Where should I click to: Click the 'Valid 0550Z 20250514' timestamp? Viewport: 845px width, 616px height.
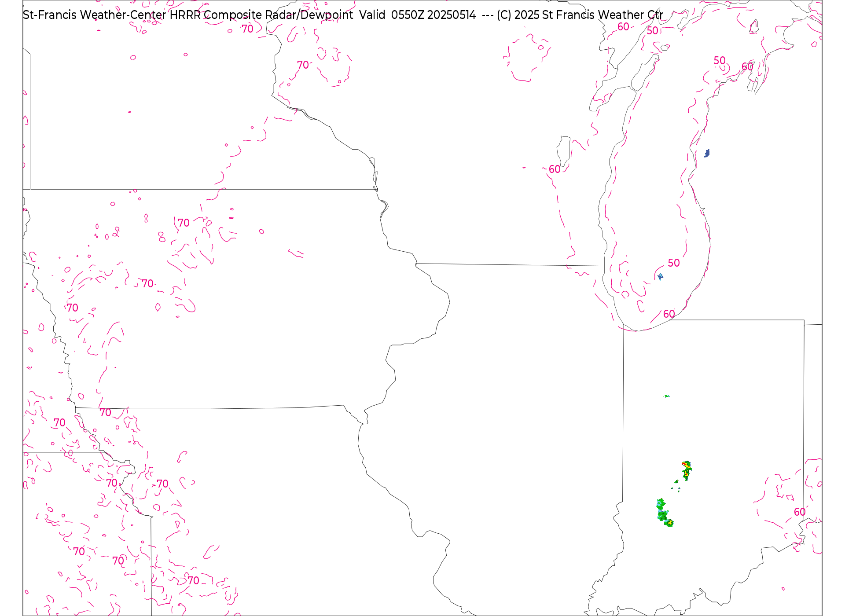click(417, 15)
